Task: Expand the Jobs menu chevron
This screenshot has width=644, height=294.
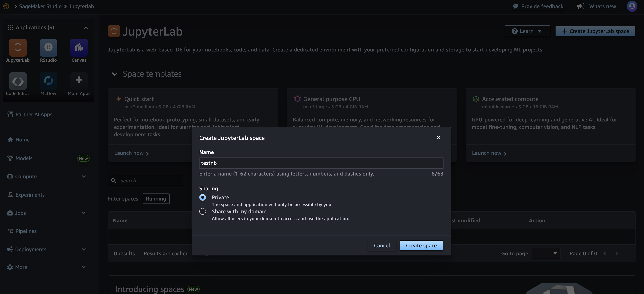Action: tap(84, 213)
